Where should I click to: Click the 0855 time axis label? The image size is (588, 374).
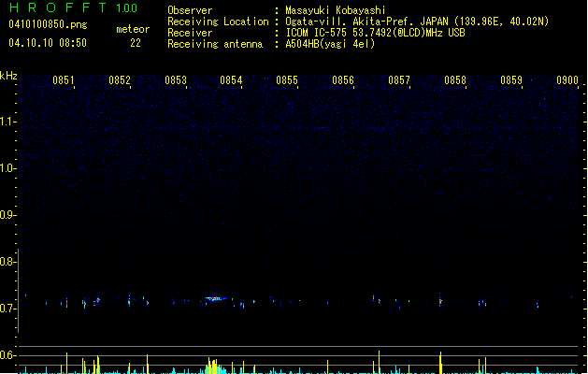coord(287,80)
